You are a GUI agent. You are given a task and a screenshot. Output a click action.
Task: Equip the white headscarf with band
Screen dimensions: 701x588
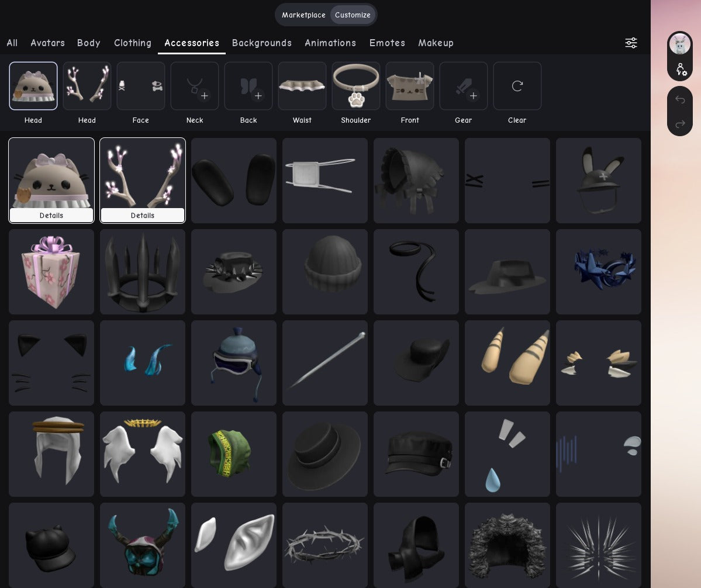(51, 454)
